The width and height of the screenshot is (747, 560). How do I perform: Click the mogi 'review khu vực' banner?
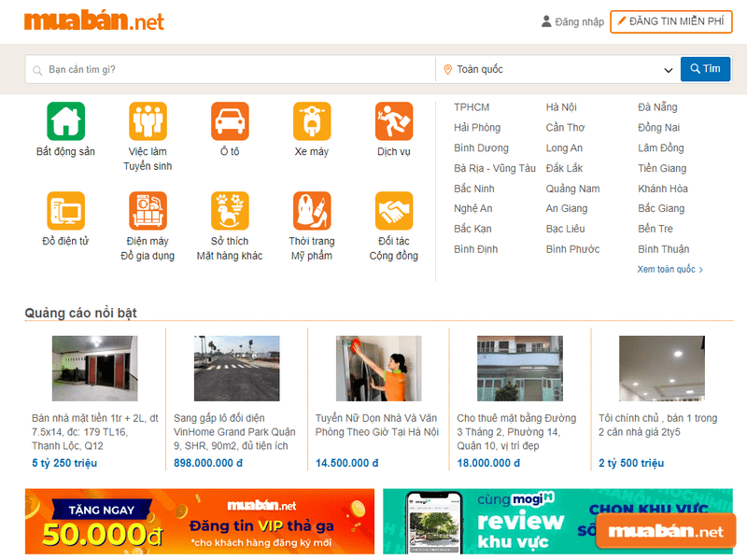(557, 522)
